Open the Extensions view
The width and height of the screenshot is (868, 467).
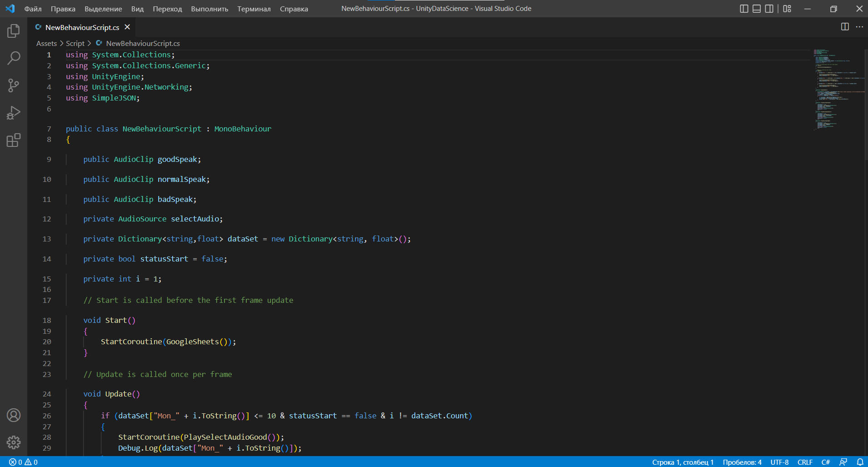click(13, 140)
